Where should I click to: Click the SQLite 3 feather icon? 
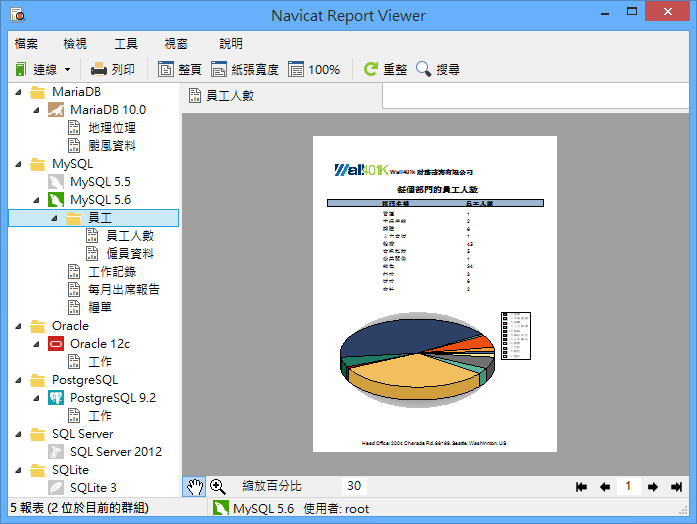pos(56,488)
